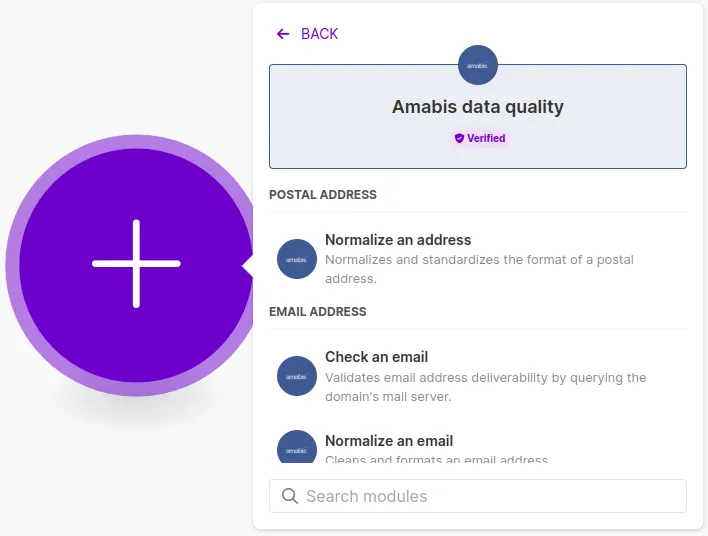
Task: Click the search magnifier icon
Action: pyautogui.click(x=290, y=496)
